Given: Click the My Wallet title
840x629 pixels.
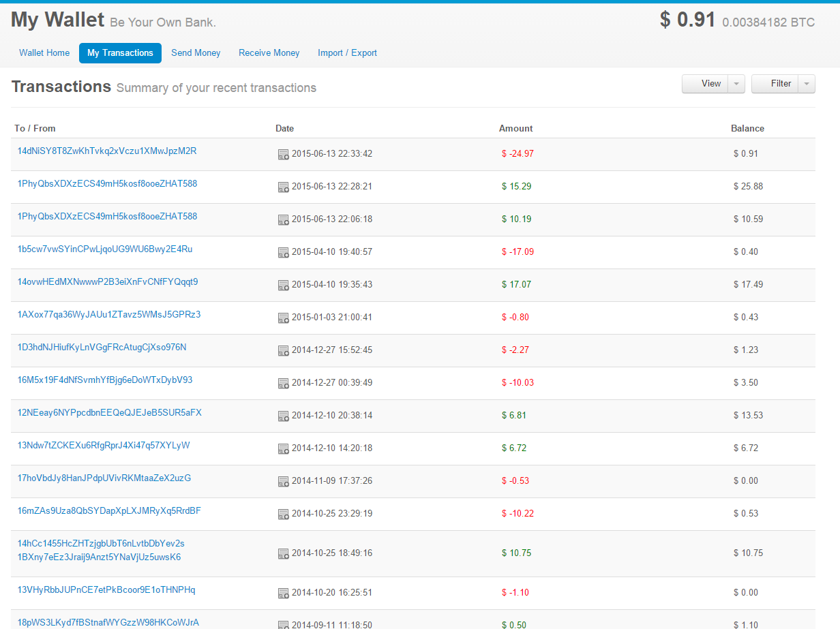Looking at the screenshot, I should click(57, 20).
